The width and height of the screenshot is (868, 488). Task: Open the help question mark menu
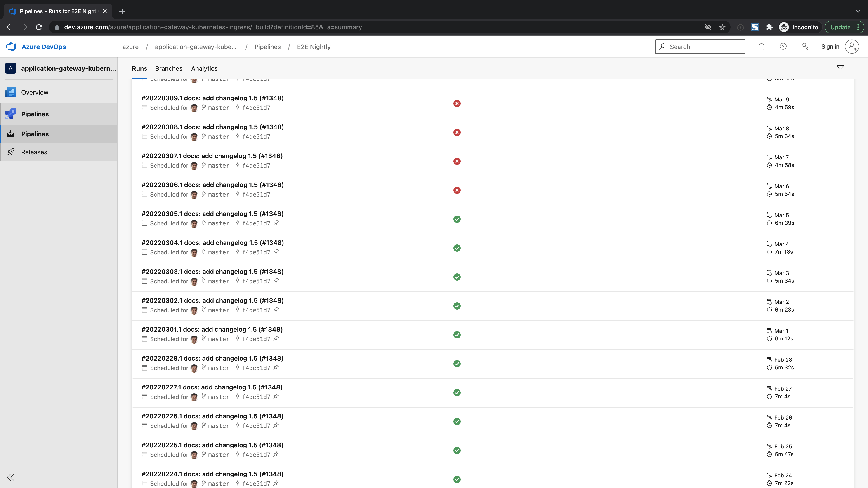783,47
